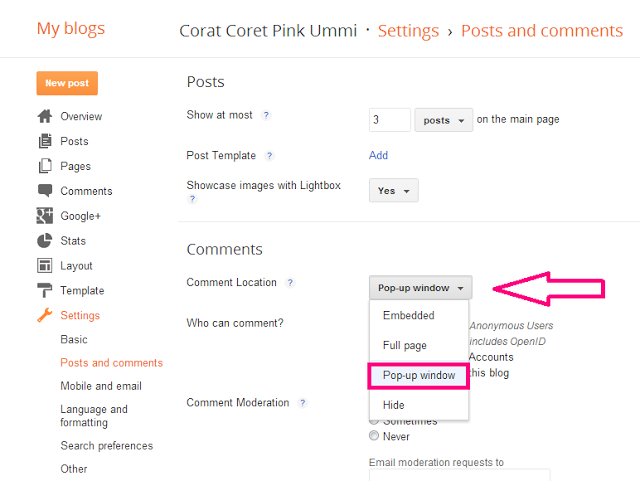640x481 pixels.
Task: Open the Stats pie chart icon
Action: [44, 241]
